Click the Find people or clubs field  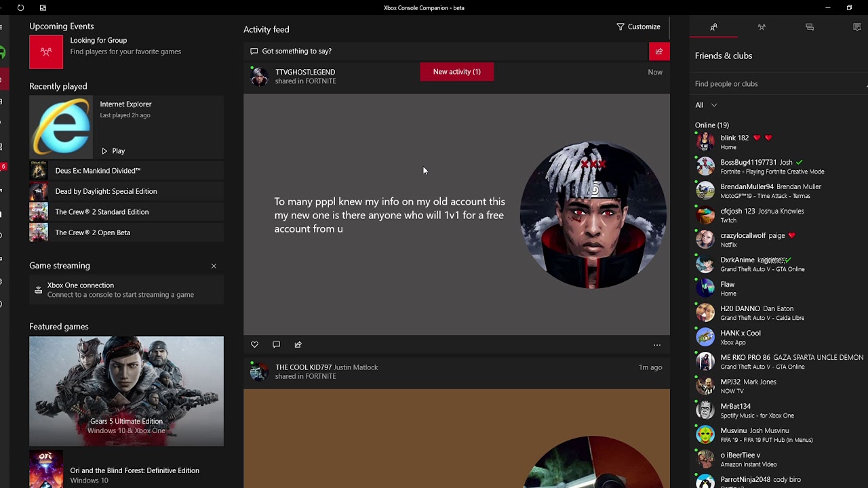(778, 84)
